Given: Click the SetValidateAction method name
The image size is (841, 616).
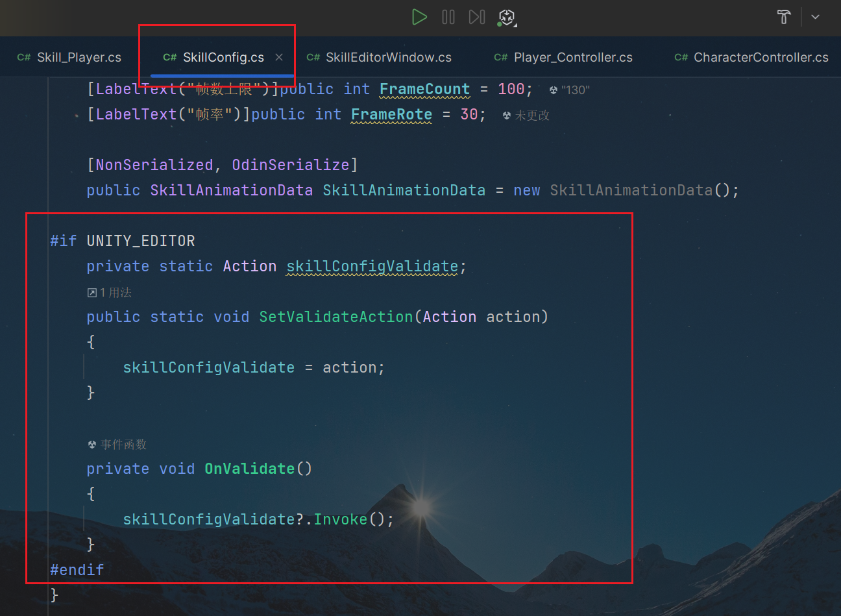Looking at the screenshot, I should pos(335,317).
